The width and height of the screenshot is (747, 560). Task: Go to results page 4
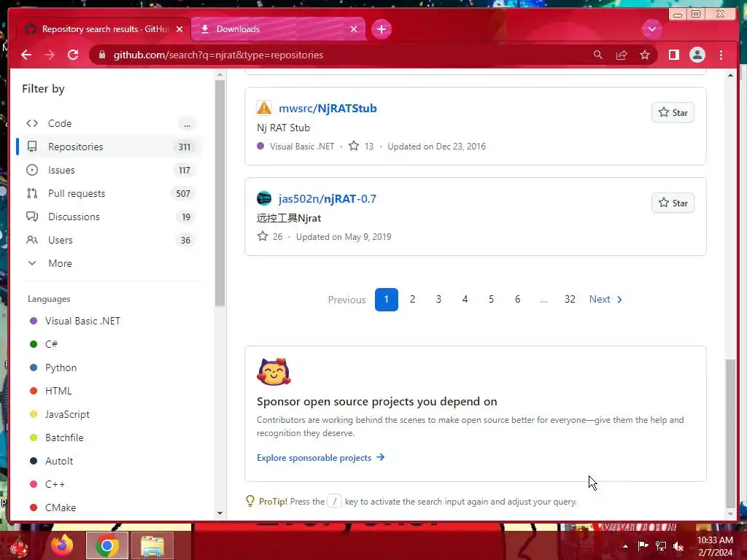465,300
